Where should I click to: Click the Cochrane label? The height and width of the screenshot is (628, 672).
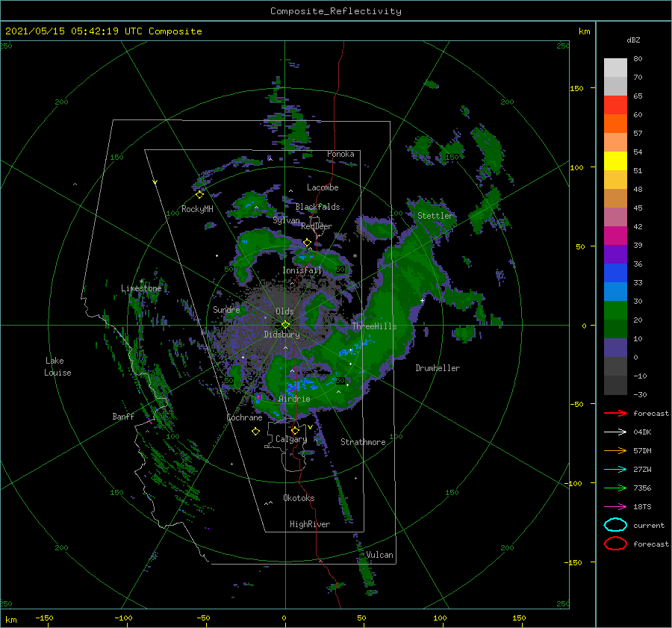[x=244, y=417]
